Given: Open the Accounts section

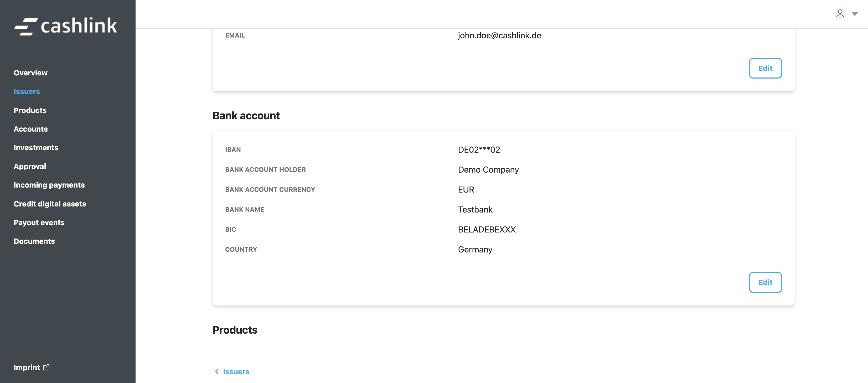Looking at the screenshot, I should [31, 129].
